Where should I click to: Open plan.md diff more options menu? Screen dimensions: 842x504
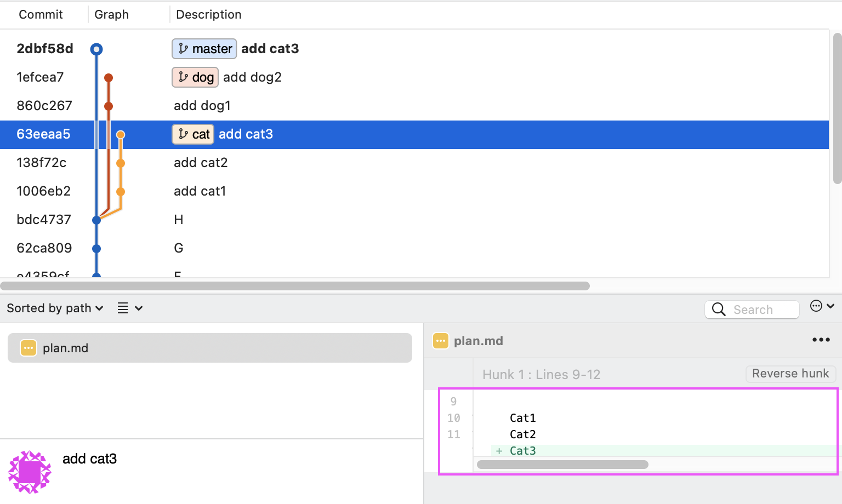821,340
